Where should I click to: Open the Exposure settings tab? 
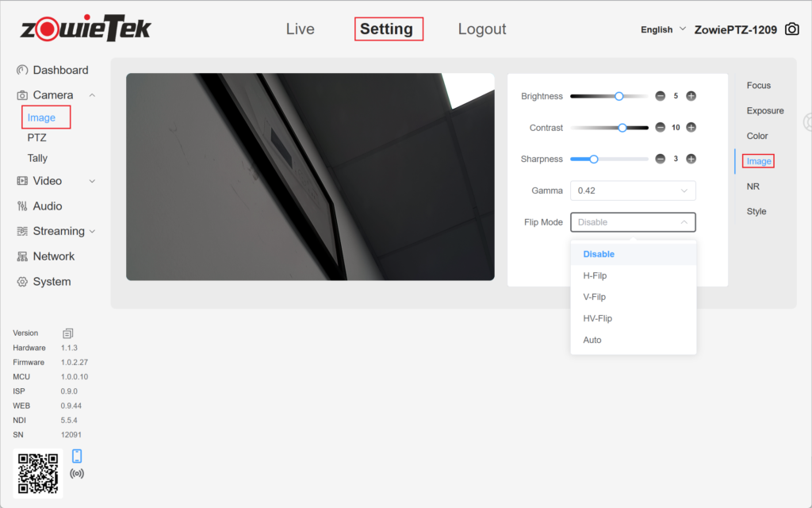coord(764,110)
